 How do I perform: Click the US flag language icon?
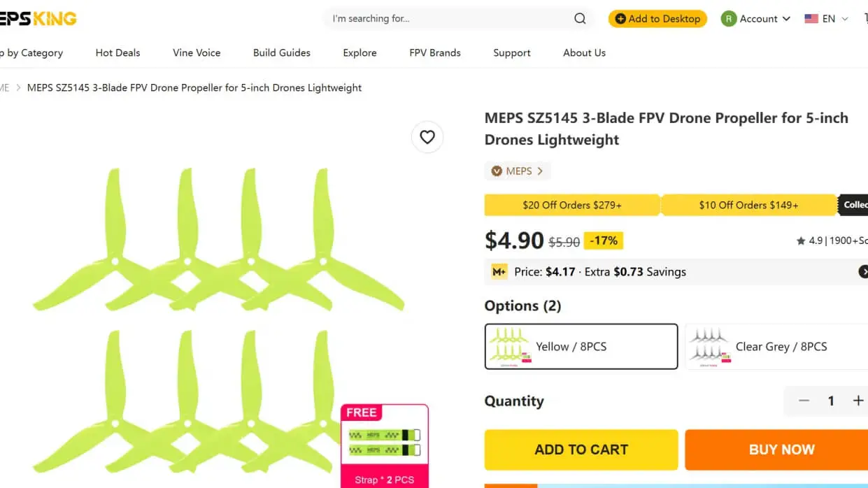[811, 19]
